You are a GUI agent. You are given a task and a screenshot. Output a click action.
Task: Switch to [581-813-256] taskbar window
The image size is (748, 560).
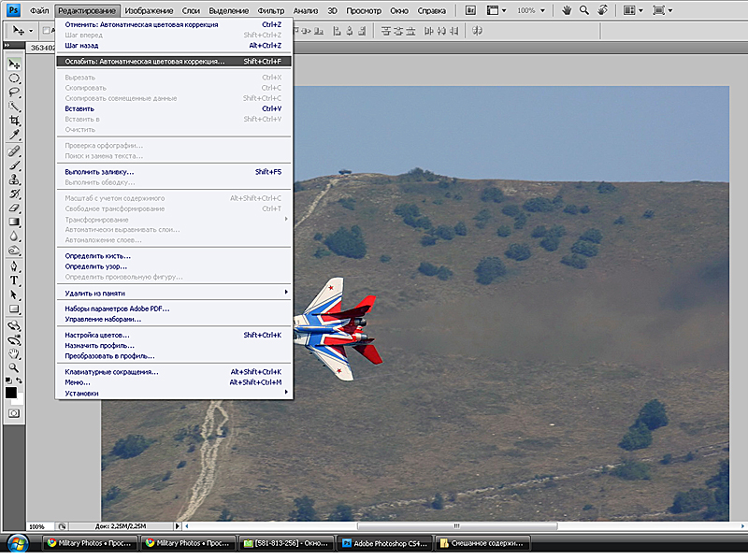(x=286, y=543)
